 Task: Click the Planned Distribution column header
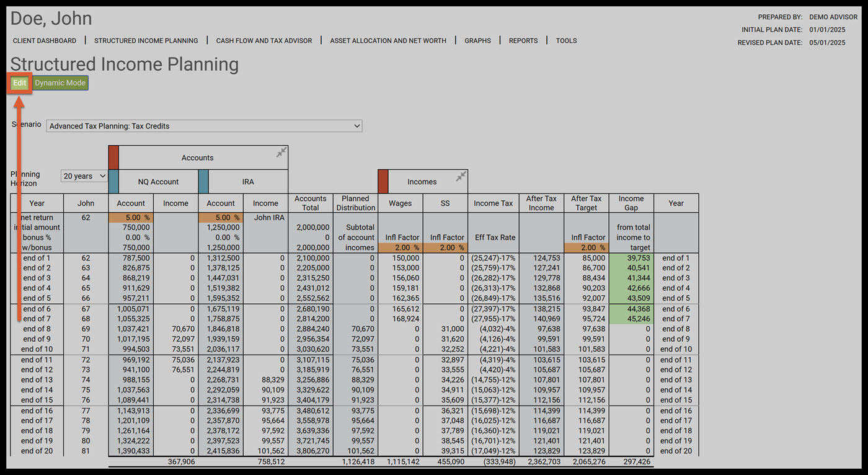pyautogui.click(x=356, y=203)
